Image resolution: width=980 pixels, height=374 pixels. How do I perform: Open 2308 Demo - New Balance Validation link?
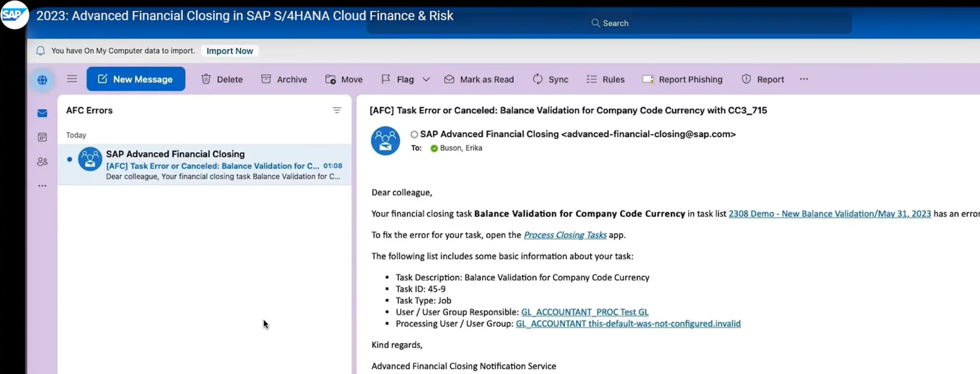(x=830, y=214)
